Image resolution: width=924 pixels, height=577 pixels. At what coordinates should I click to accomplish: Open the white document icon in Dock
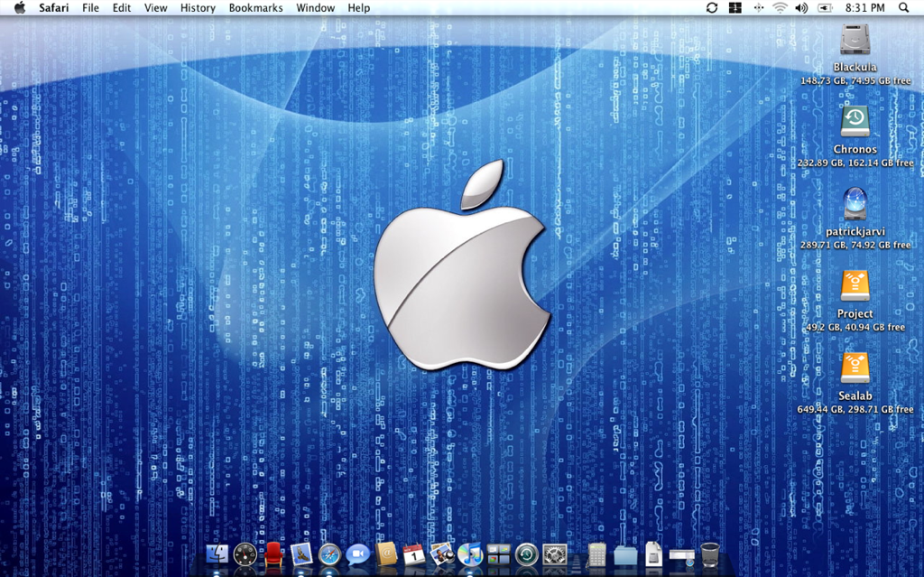(x=653, y=554)
